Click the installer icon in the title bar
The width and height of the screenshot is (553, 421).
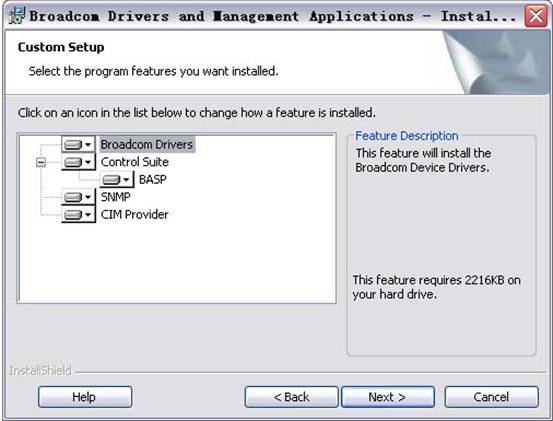coord(16,16)
